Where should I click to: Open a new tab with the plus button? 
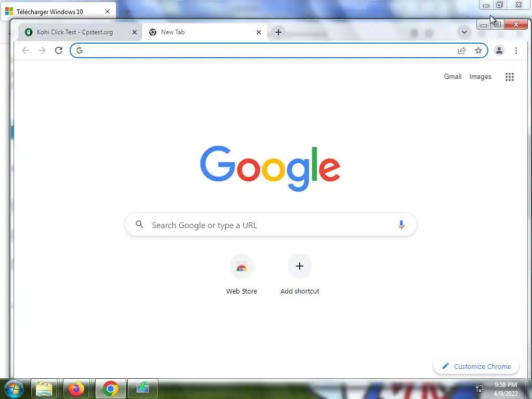point(278,32)
